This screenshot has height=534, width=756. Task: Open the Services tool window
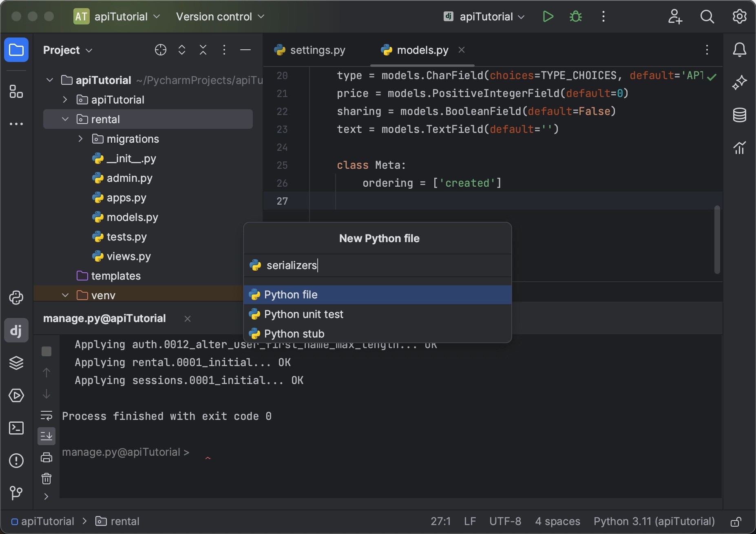tap(16, 396)
